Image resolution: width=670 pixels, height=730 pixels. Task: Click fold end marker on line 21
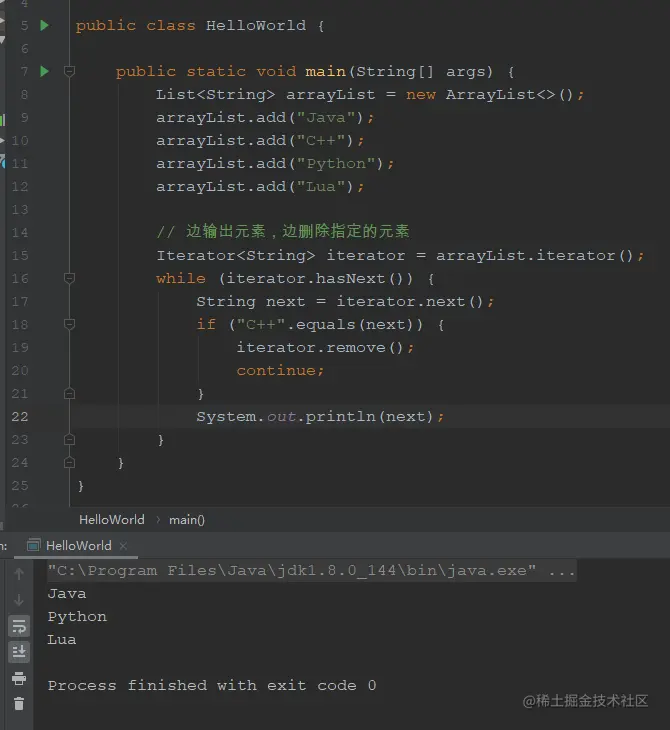pyautogui.click(x=69, y=393)
